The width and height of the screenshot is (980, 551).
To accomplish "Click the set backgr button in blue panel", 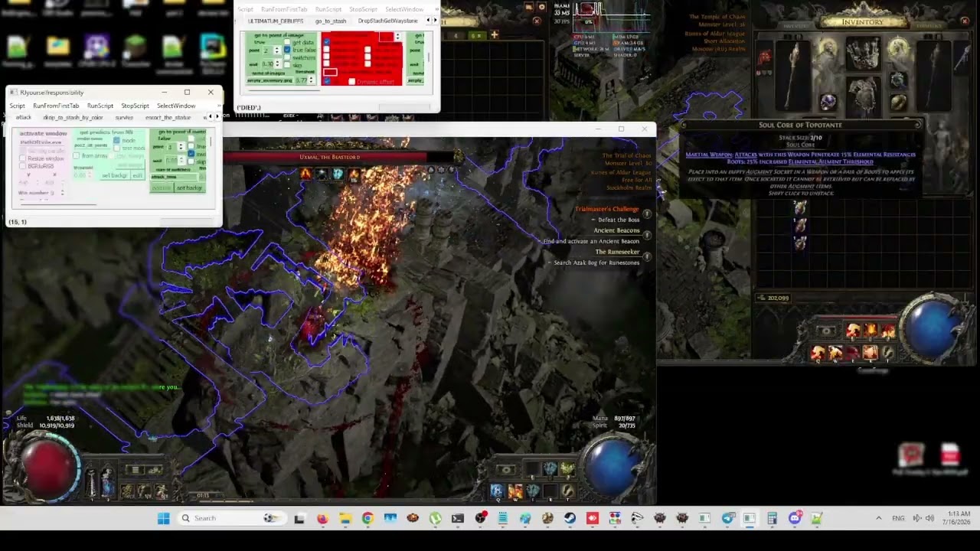I will 114,175.
